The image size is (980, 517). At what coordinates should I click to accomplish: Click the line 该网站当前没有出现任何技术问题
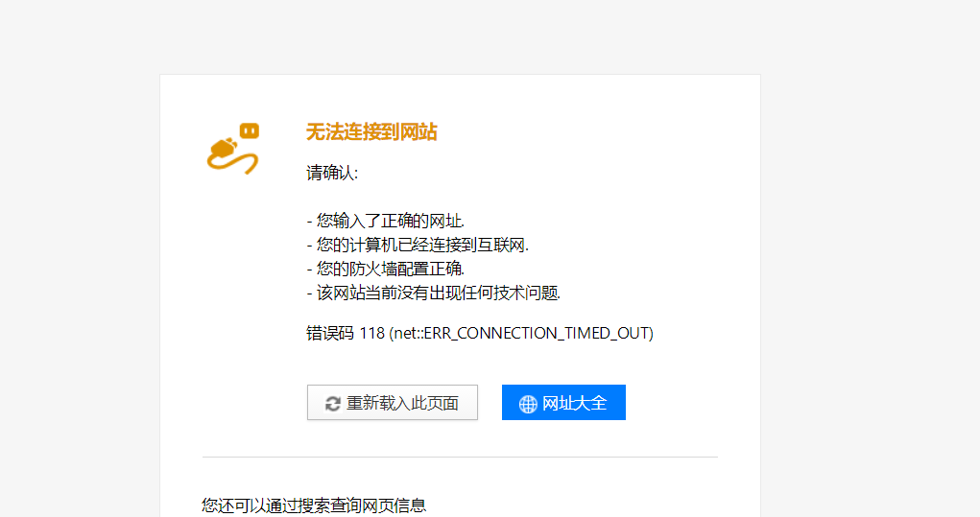click(x=434, y=293)
